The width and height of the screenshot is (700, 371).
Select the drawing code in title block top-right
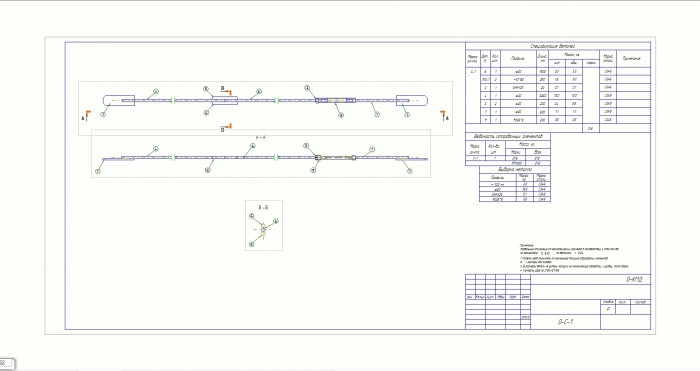[634, 279]
